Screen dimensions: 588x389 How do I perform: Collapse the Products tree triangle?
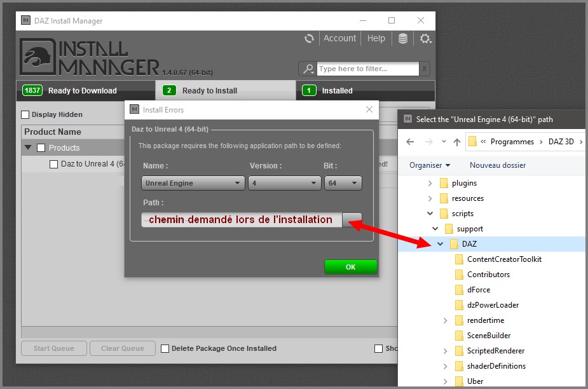coord(28,147)
